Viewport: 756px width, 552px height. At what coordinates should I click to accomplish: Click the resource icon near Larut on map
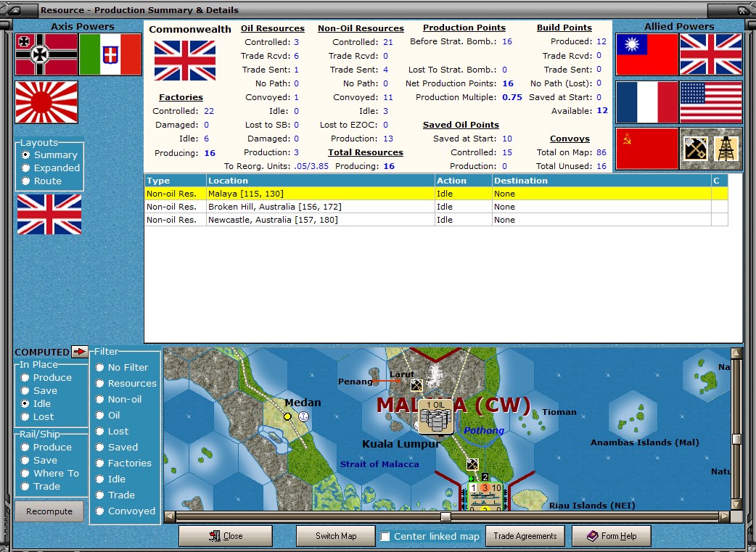pyautogui.click(x=416, y=385)
